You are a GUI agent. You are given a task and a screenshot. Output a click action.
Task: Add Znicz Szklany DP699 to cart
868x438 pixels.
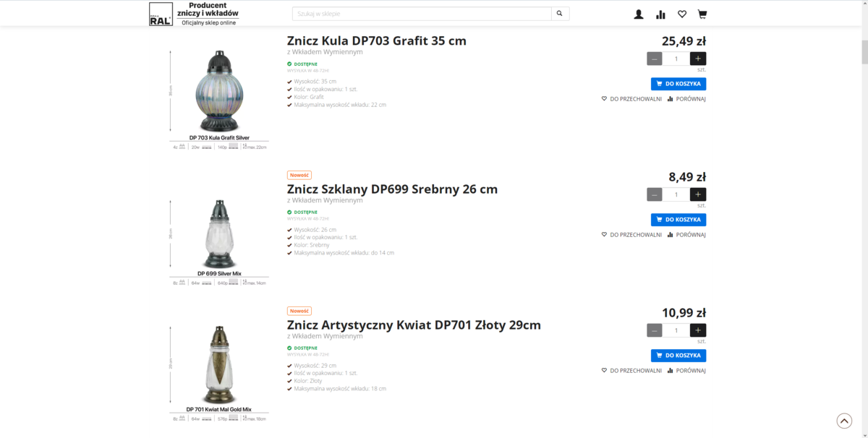[x=678, y=220]
